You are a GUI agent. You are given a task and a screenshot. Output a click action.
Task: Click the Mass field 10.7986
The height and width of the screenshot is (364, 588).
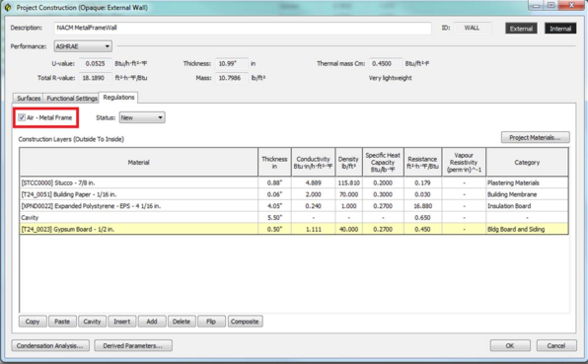(x=232, y=78)
